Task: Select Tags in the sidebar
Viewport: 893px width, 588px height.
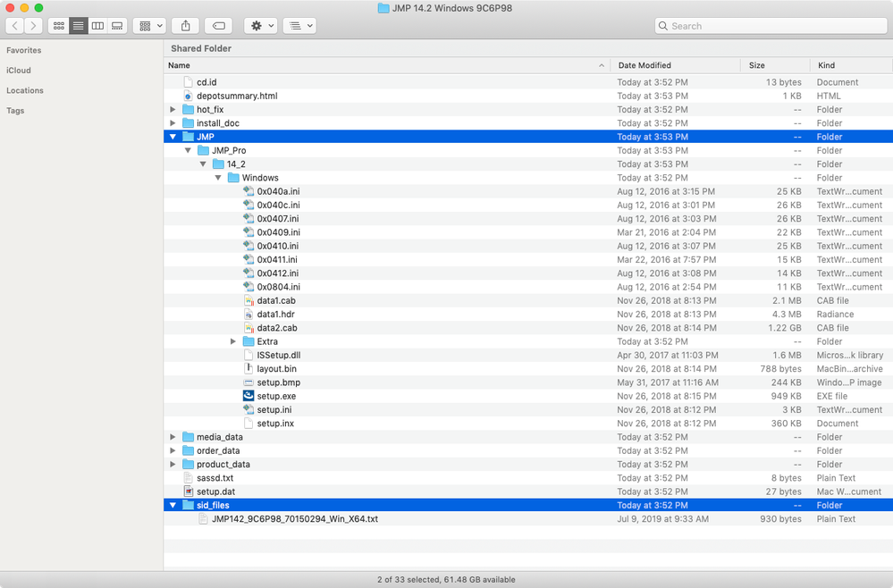Action: pyautogui.click(x=15, y=111)
